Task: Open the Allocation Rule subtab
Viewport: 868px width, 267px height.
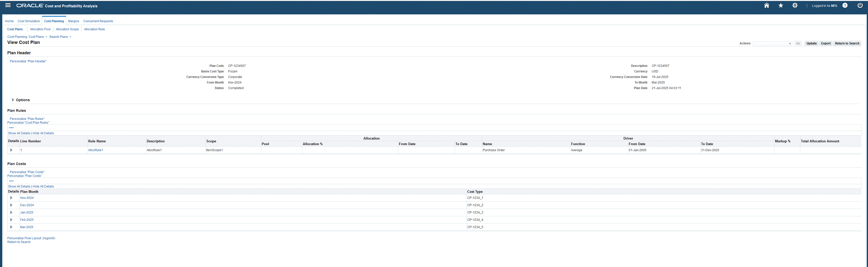Action: click(x=94, y=29)
